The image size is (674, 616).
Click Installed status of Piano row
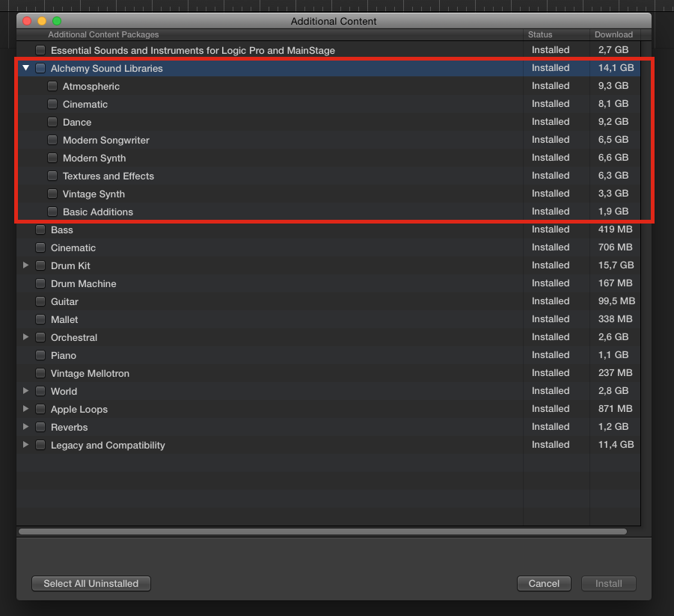[x=551, y=355]
